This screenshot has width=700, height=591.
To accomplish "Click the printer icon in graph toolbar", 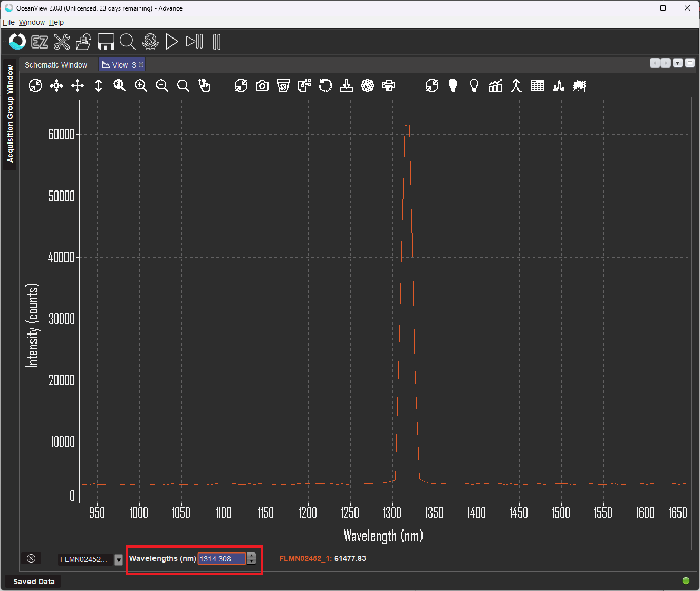I will [x=389, y=85].
